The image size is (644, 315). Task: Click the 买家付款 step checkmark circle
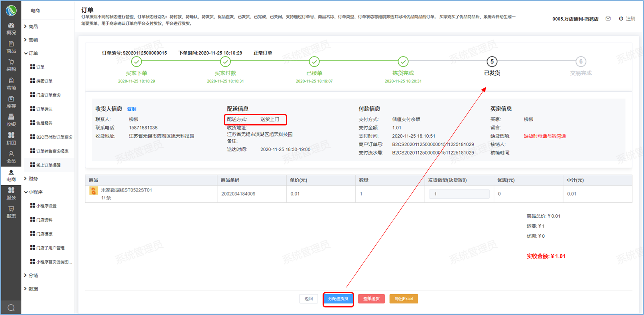(x=225, y=62)
